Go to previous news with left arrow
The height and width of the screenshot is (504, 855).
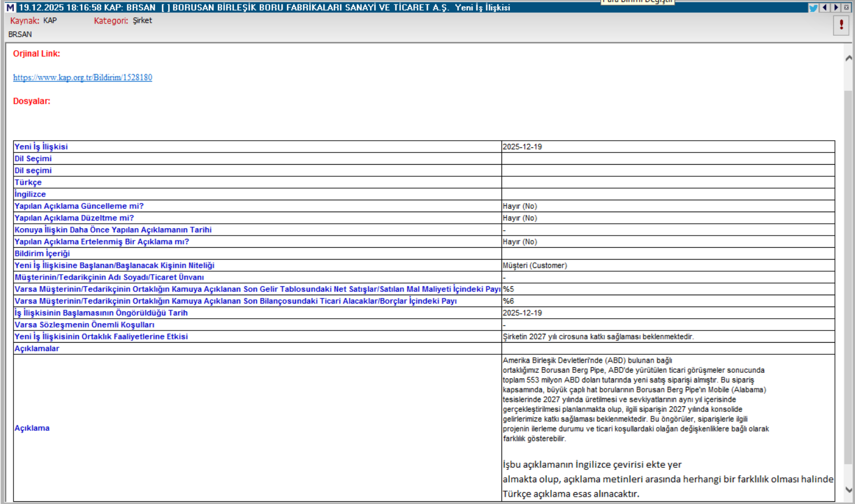[825, 8]
